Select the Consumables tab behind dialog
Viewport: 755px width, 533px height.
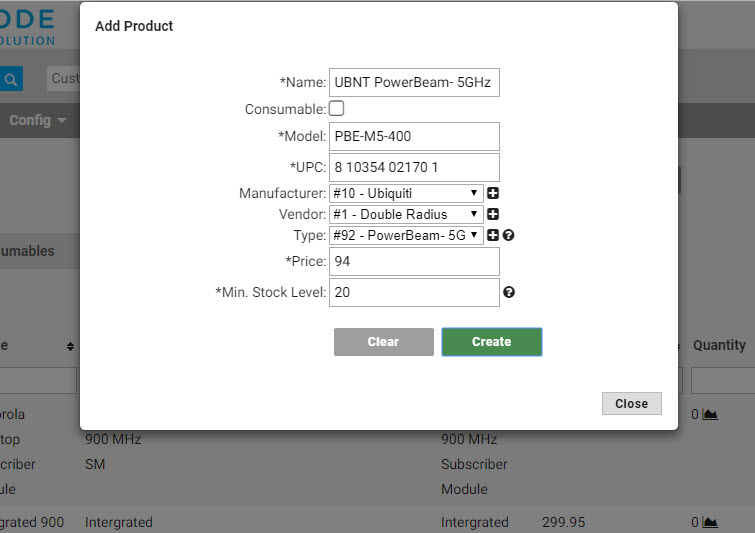pos(27,251)
